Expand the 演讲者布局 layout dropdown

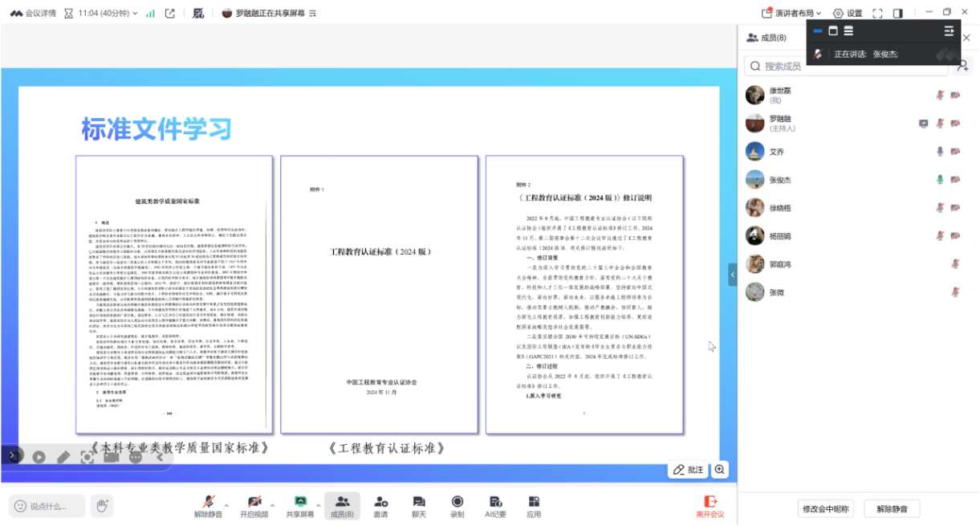coord(791,13)
